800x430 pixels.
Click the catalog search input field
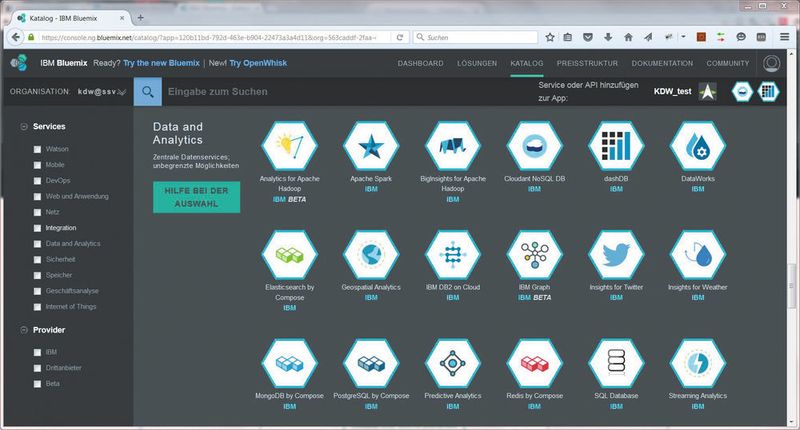347,92
